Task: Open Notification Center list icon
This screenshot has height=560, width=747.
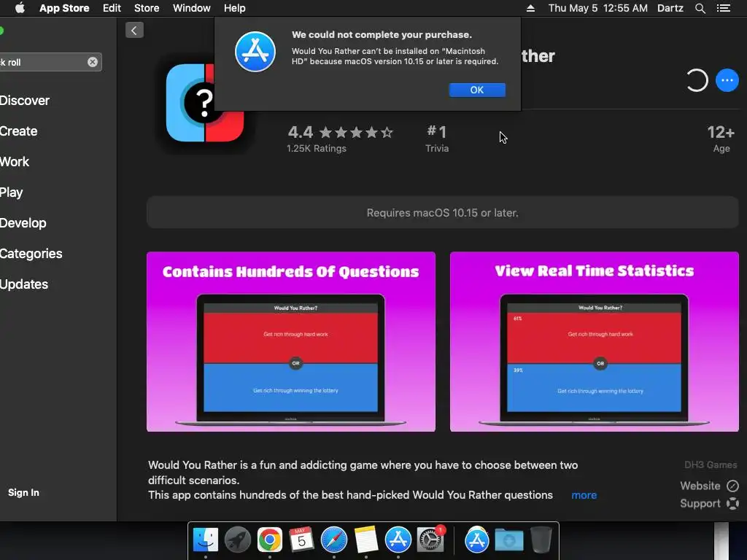Action: [724, 8]
